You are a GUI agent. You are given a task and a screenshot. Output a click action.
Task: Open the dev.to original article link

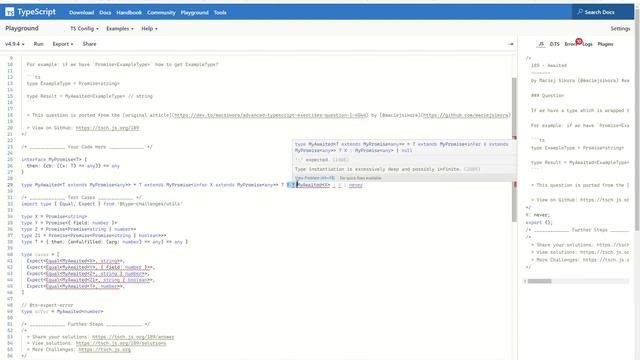pos(271,115)
